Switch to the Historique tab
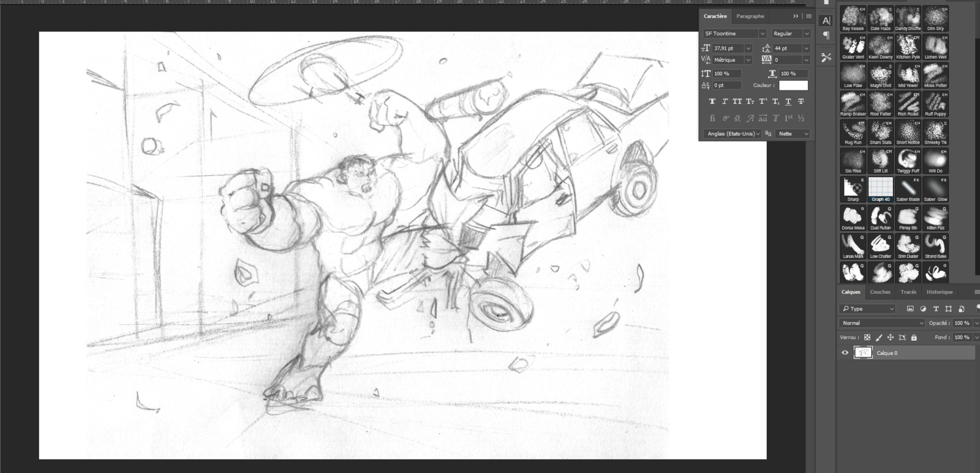980x473 pixels. point(940,292)
